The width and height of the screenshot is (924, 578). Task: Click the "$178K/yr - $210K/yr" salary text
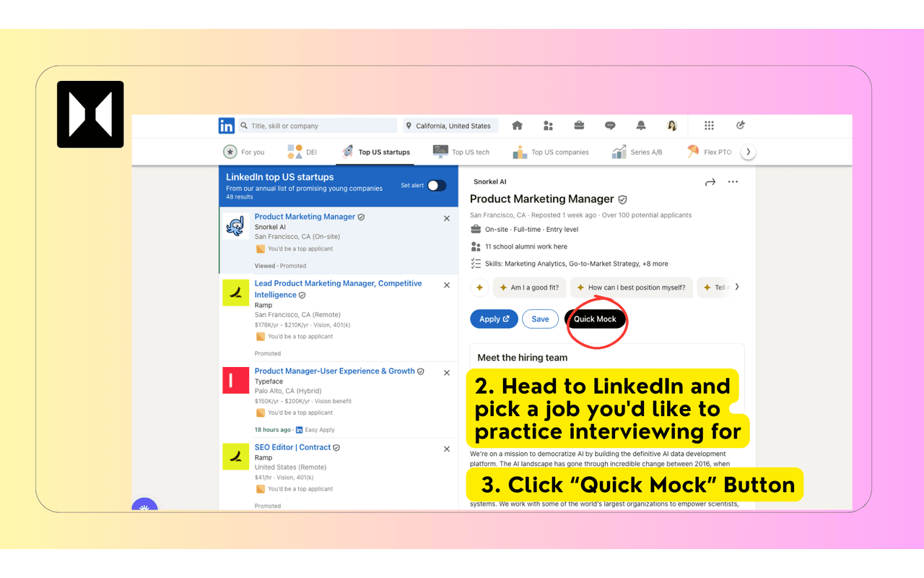coord(282,325)
